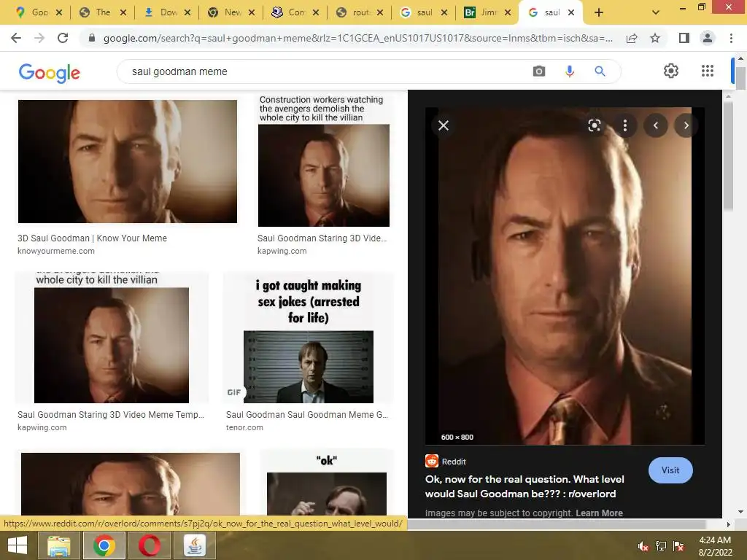Close the Google Maps tab
This screenshot has height=560, width=747.
tap(59, 12)
